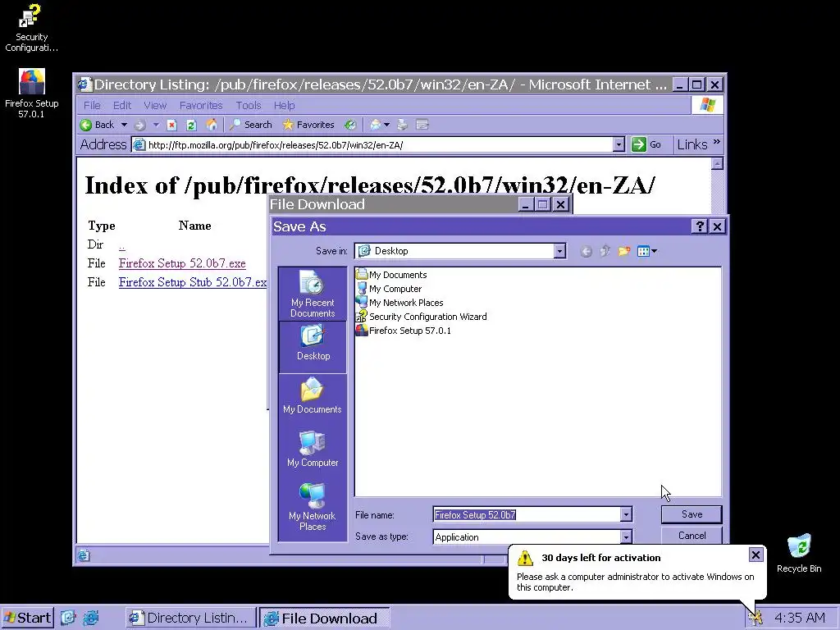Click the Back arrow icon in Internet Explorer
840x630 pixels.
tap(85, 125)
